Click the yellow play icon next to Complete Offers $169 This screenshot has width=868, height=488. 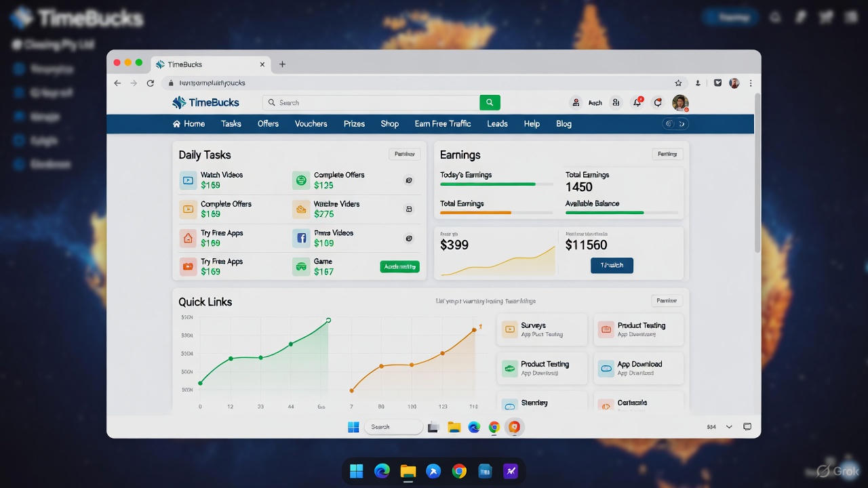(188, 209)
